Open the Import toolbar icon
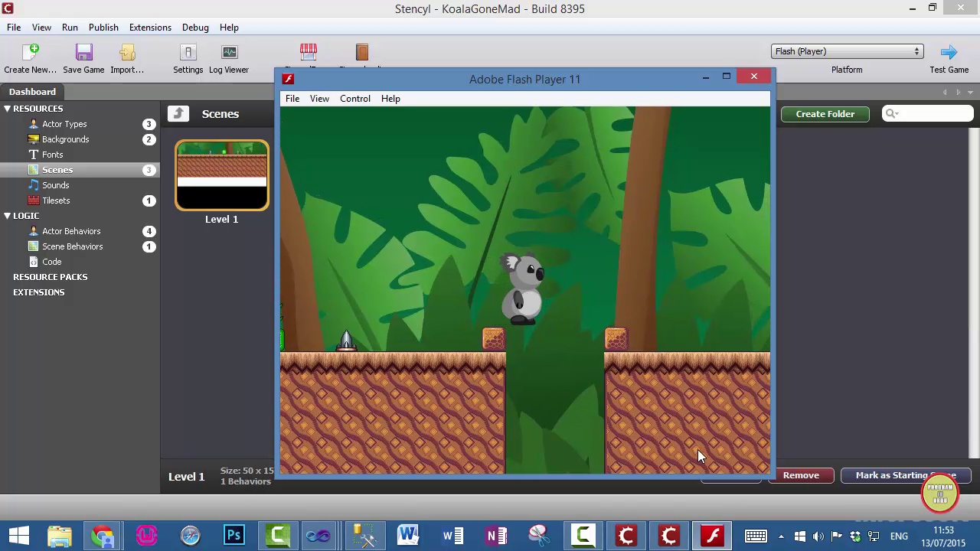 (x=127, y=52)
